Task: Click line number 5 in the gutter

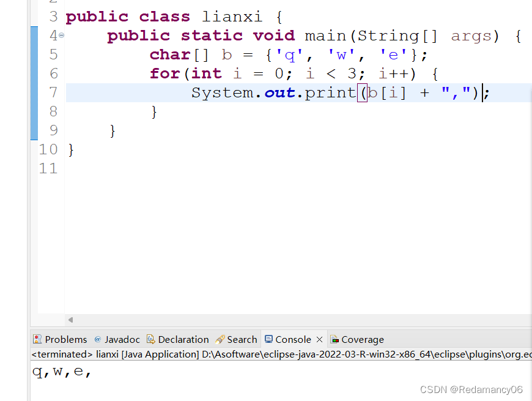Action: [x=53, y=54]
